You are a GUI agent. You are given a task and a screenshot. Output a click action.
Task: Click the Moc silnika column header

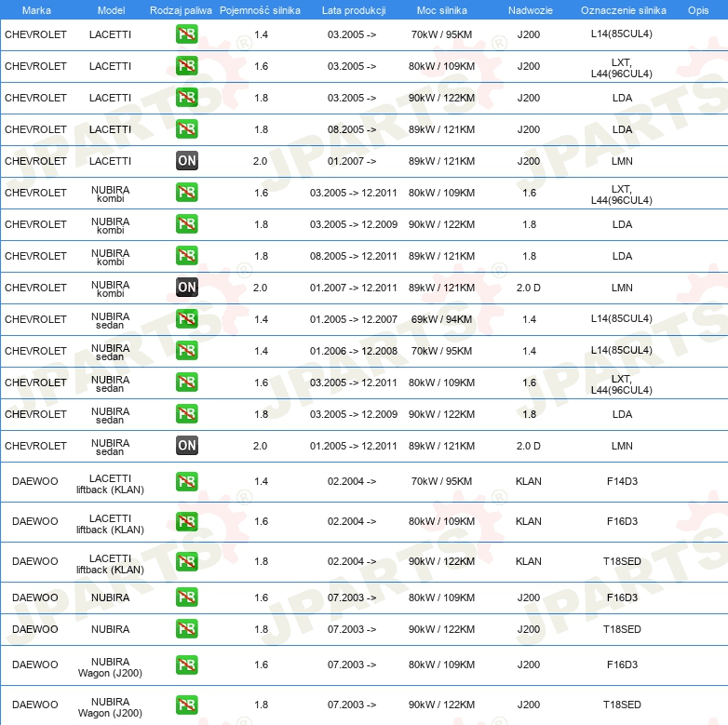[x=441, y=10]
